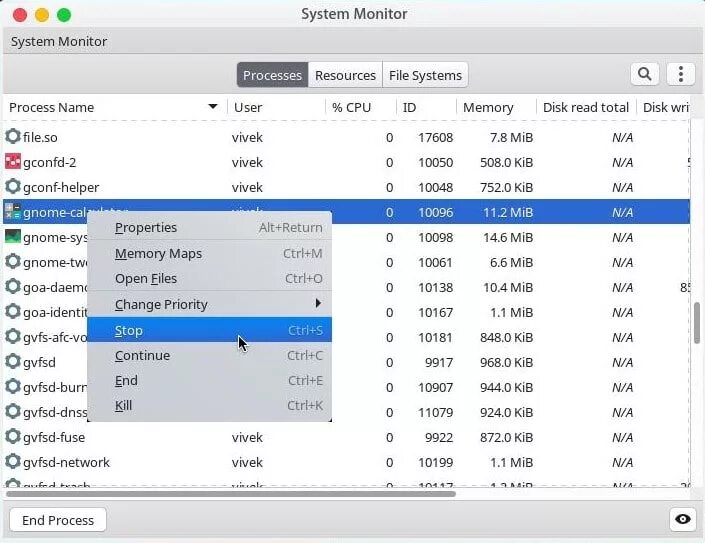The height and width of the screenshot is (543, 705).
Task: Select the gconf-helper process name
Action: click(61, 187)
